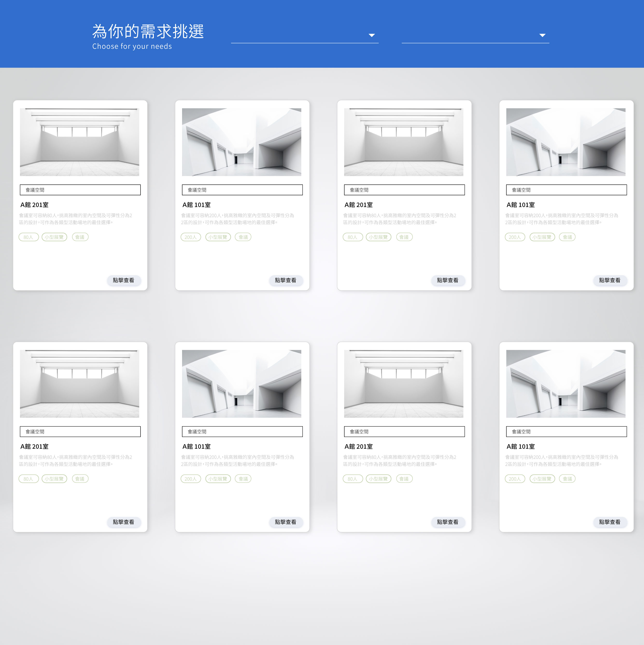Image resolution: width=644 pixels, height=645 pixels.
Task: Click 點擊查看 on first top-row card
Action: tap(124, 280)
